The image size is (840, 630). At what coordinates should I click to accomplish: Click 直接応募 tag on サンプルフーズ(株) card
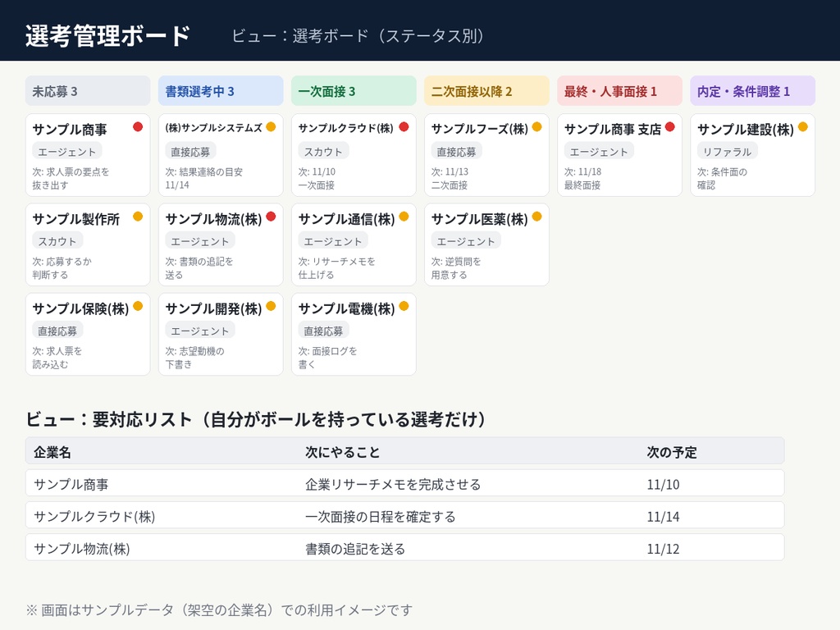[456, 152]
